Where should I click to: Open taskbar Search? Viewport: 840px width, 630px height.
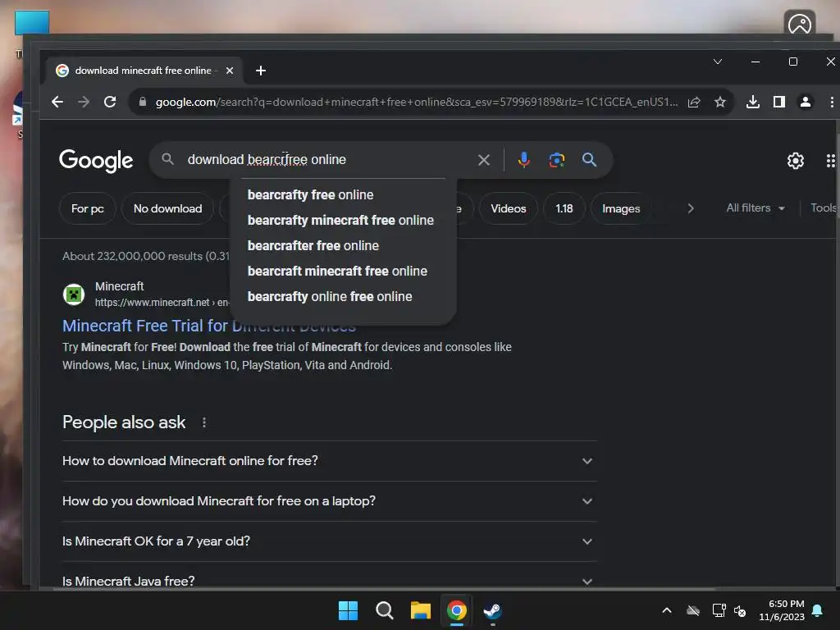coord(385,610)
